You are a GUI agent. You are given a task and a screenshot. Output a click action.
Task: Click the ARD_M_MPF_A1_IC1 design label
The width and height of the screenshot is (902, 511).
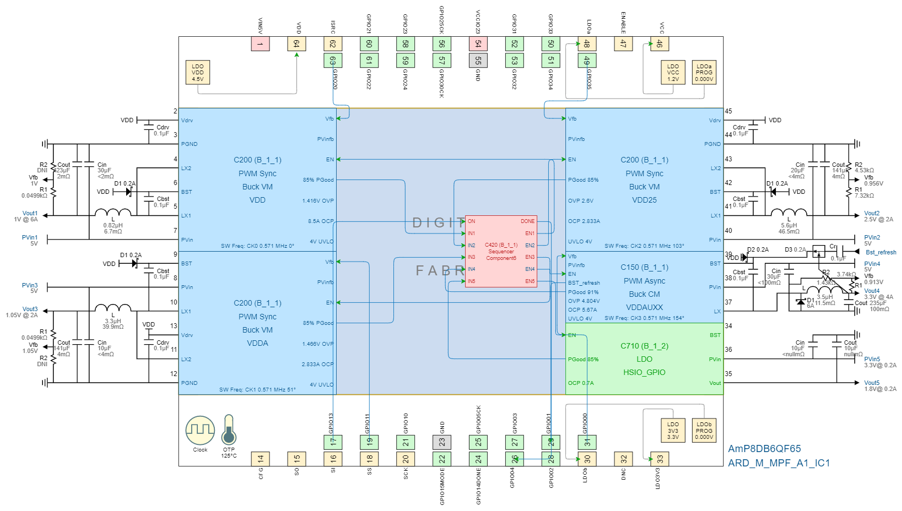point(778,464)
